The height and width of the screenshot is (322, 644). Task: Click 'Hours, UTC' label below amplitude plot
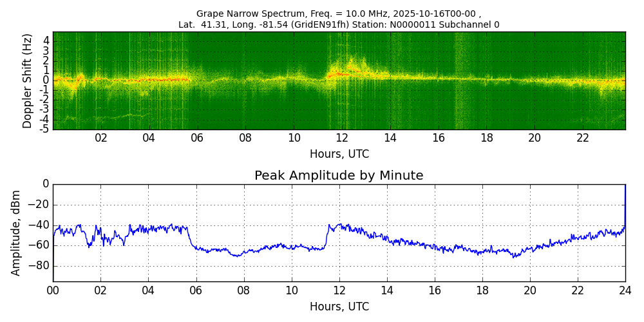[x=339, y=307]
